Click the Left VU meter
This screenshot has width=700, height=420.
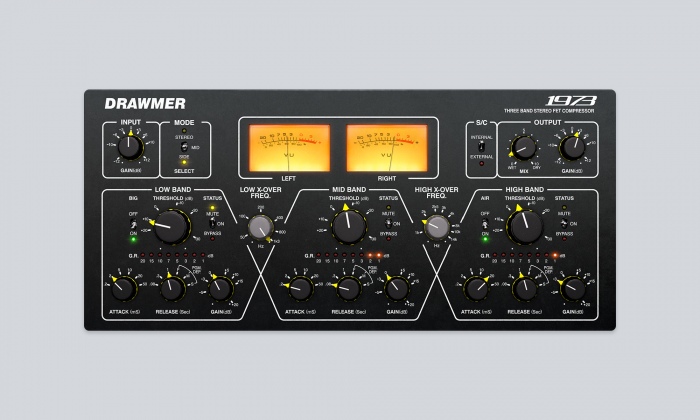pos(289,148)
